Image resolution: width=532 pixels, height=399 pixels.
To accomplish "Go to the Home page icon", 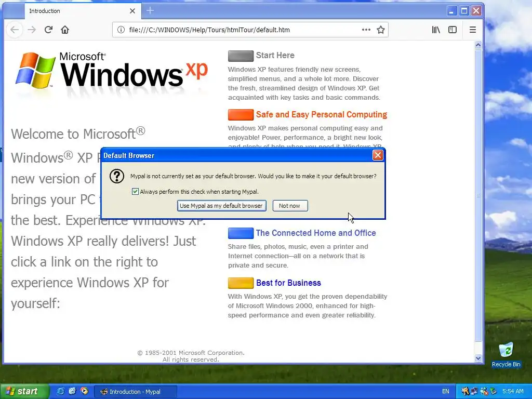I will point(65,30).
